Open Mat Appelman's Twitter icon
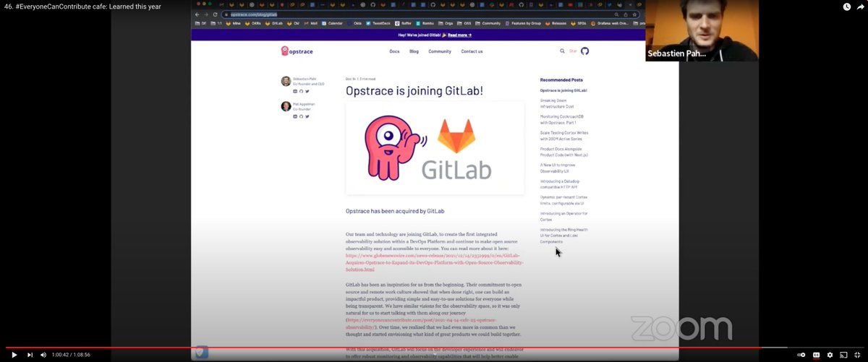This screenshot has width=868, height=362. click(x=307, y=116)
